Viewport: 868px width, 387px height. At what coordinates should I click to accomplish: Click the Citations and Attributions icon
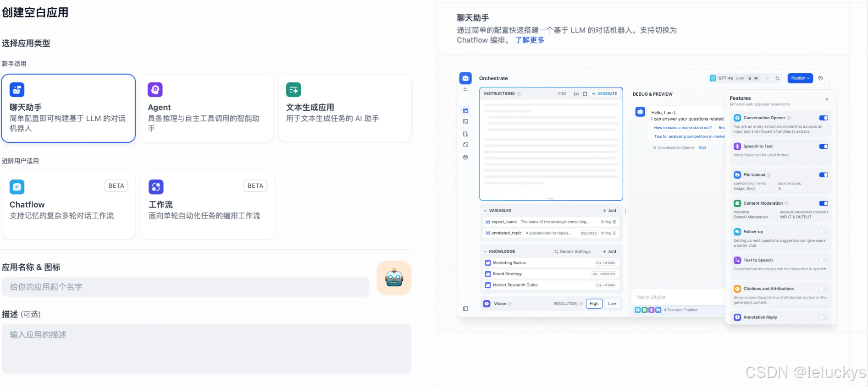click(x=737, y=289)
